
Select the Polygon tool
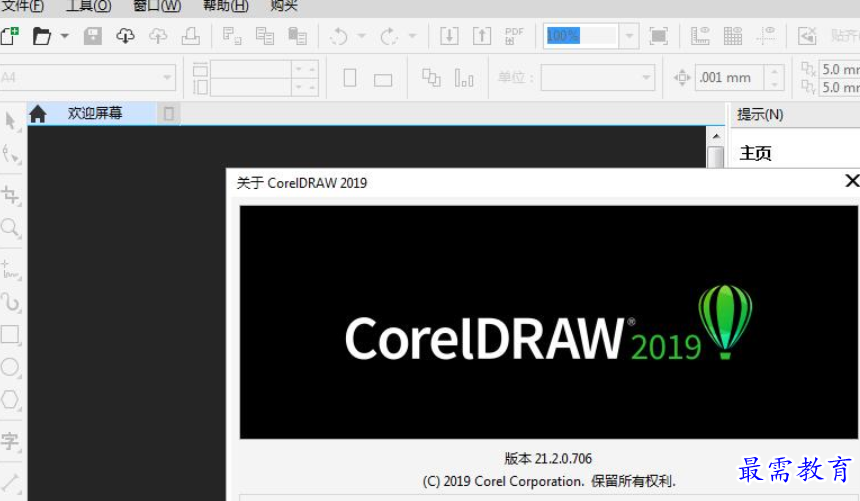[10, 399]
